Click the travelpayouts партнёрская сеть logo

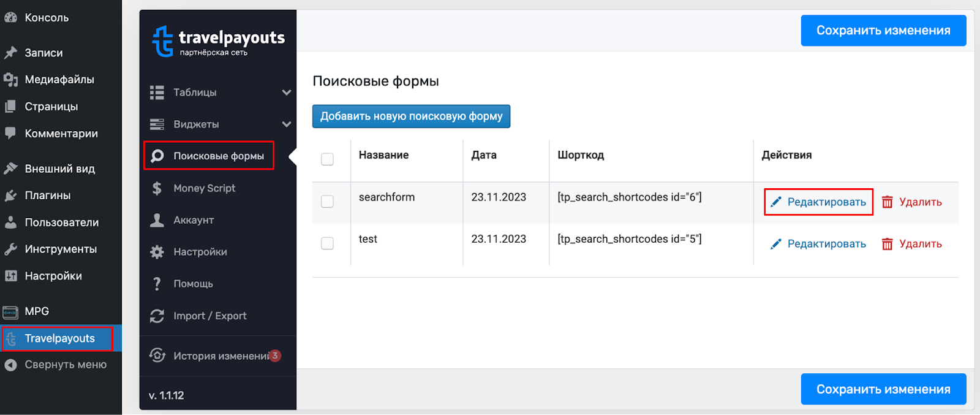(x=218, y=41)
